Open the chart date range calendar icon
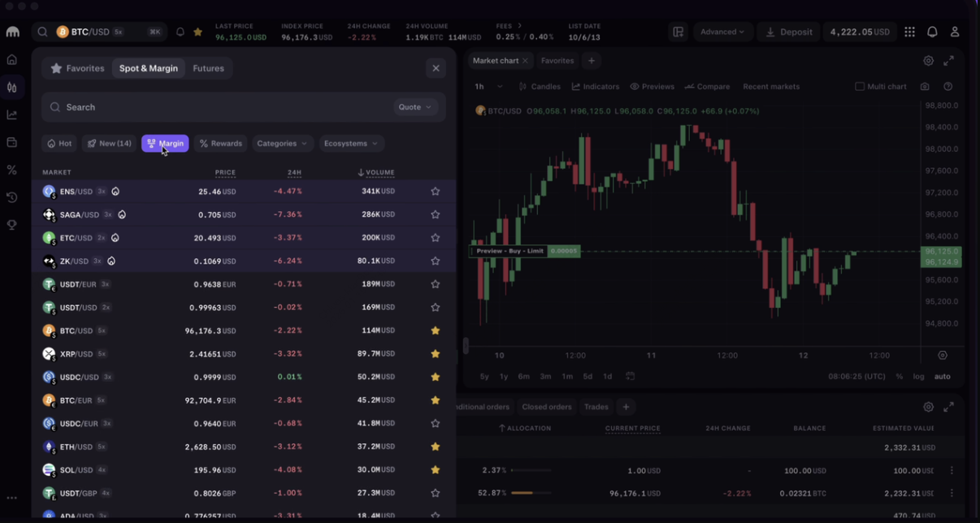 [x=630, y=377]
